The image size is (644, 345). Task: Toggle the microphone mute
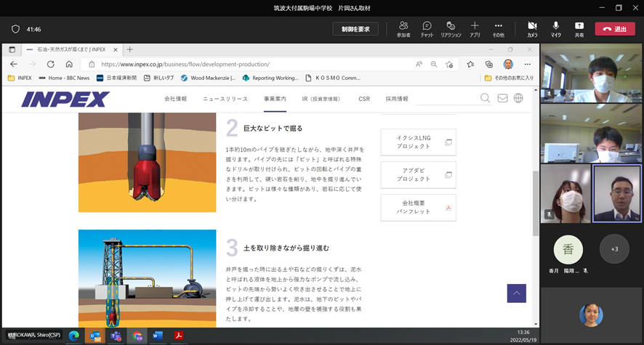coord(556,29)
